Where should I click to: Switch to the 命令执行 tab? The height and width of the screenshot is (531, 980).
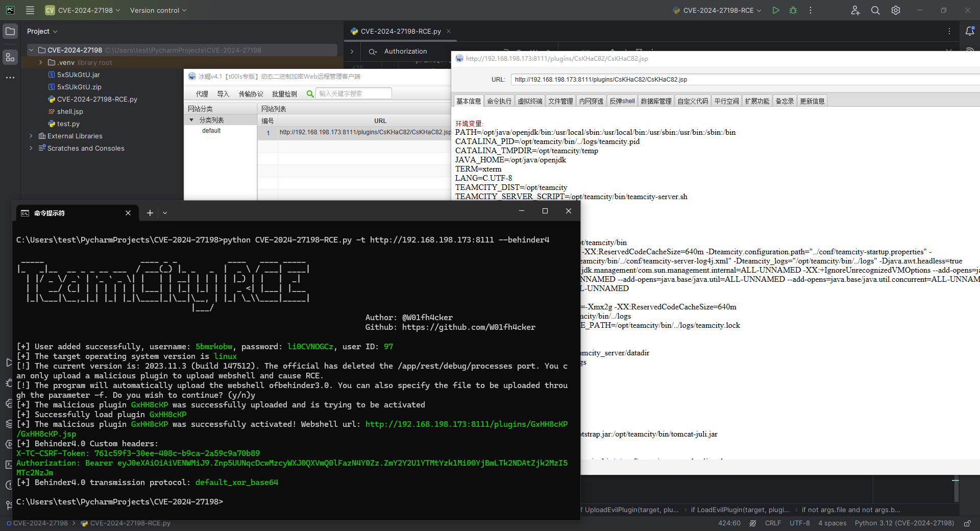(499, 101)
